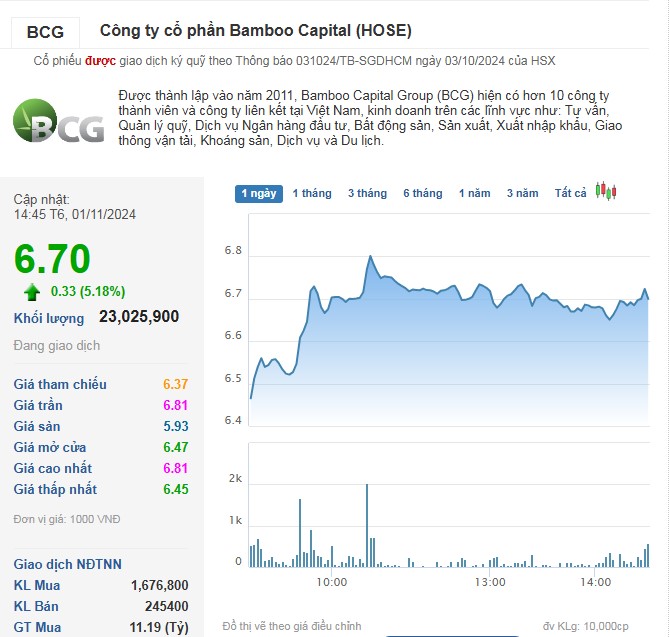Click the 6.70 current price value

(x=53, y=259)
